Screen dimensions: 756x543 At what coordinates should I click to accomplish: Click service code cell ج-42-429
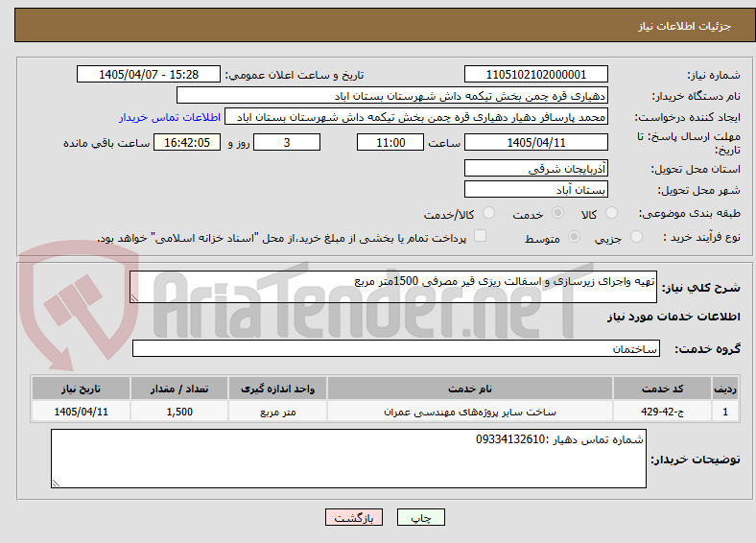coord(663,412)
